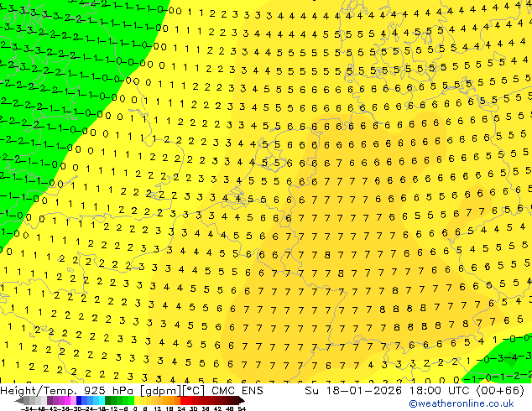The height and width of the screenshot is (411, 532).
Task: Pick the bright red 24°C legend swatch
Action: pyautogui.click(x=183, y=401)
